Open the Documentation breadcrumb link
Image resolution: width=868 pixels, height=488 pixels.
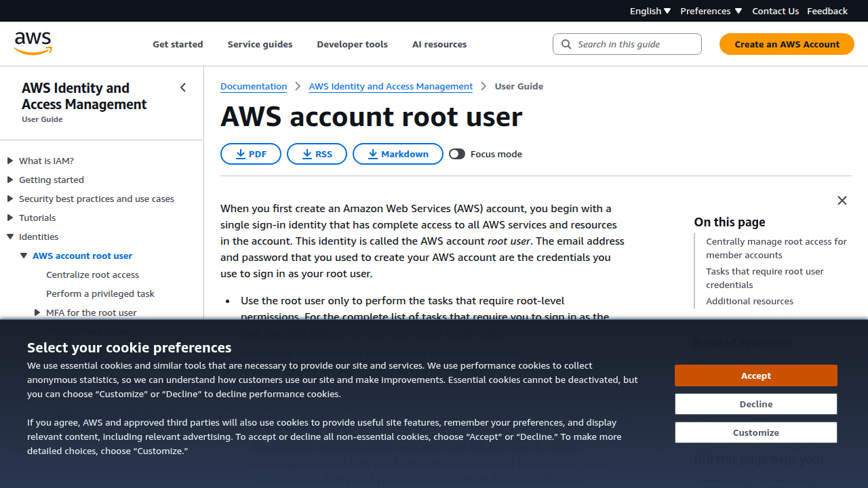coord(254,86)
